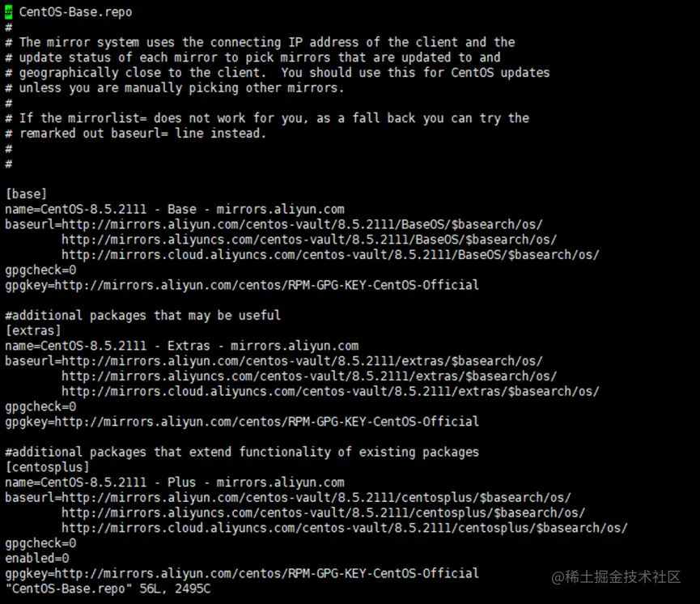The image size is (700, 604).
Task: Click the name line for Base repo
Action: tap(175, 209)
